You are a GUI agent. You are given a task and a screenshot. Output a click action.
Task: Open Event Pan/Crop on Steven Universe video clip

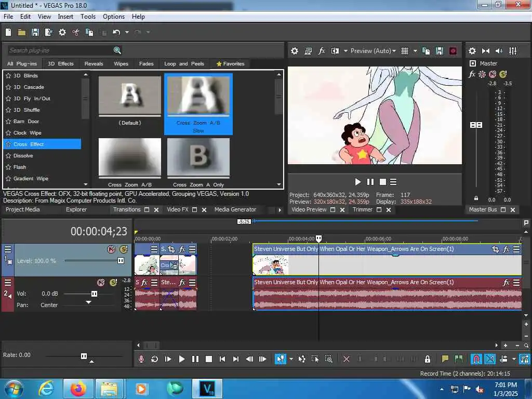pos(495,249)
